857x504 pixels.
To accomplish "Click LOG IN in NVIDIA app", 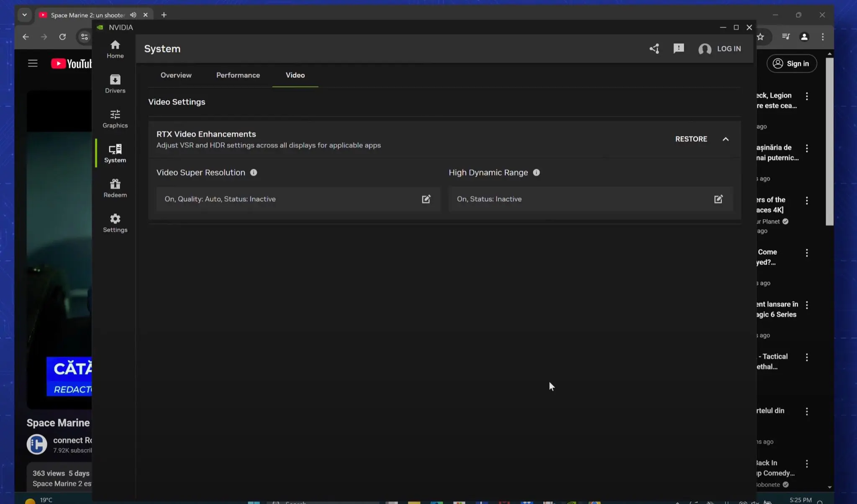I will point(729,49).
